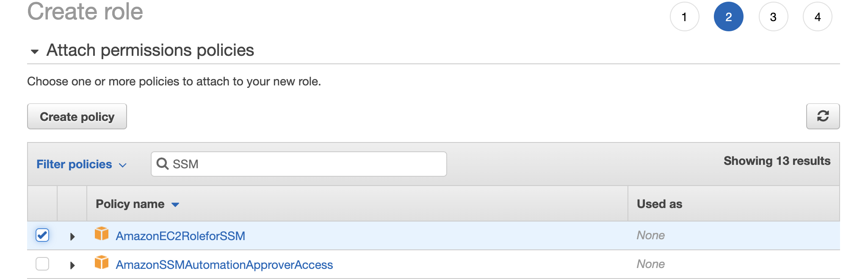Click the refresh policies icon button
The width and height of the screenshot is (868, 279).
[823, 116]
